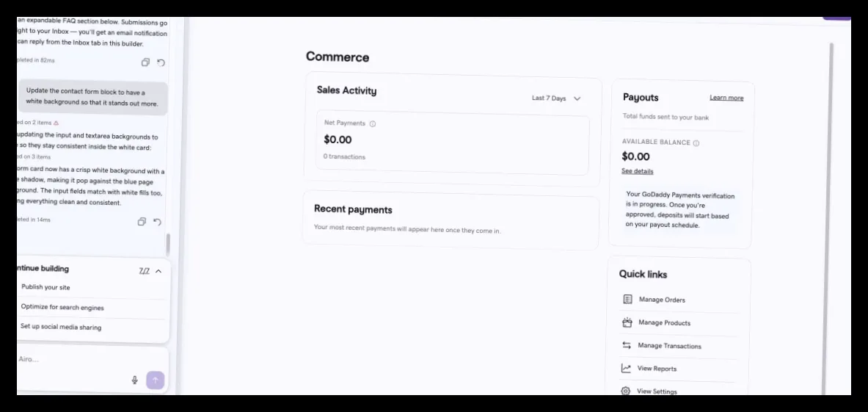Click the white background request message bubble
The image size is (868, 412).
[x=92, y=98]
